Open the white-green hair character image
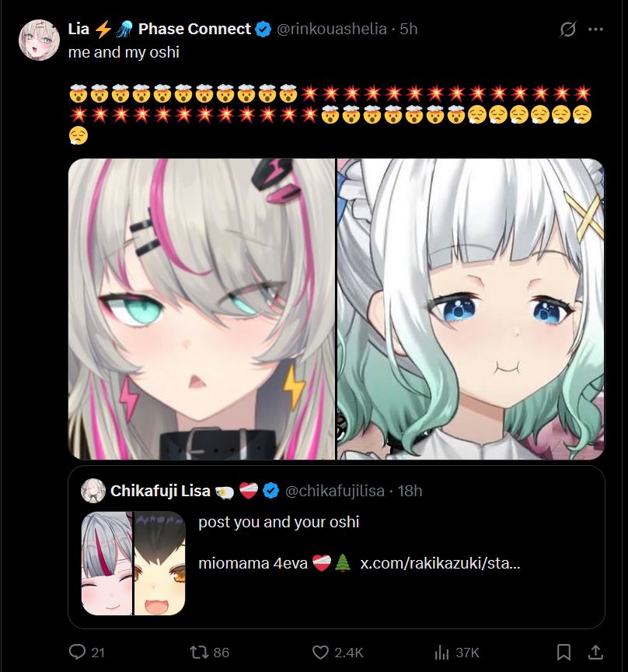The image size is (628, 672). click(x=471, y=309)
